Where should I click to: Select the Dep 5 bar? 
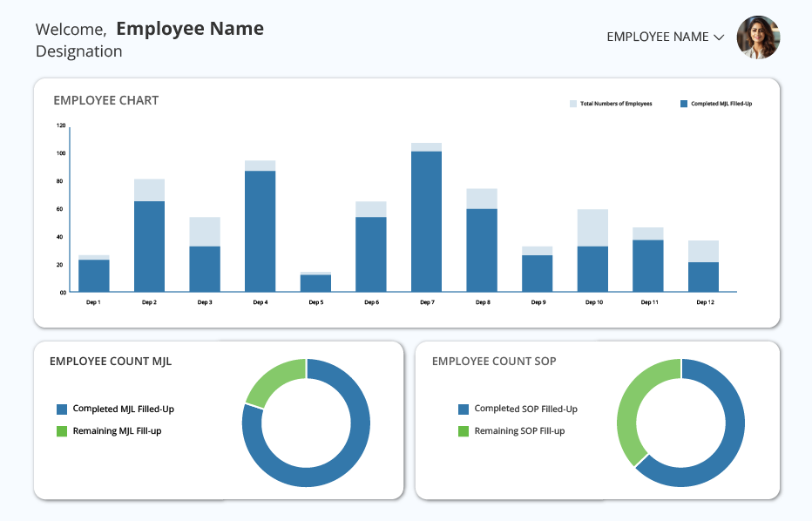[315, 283]
